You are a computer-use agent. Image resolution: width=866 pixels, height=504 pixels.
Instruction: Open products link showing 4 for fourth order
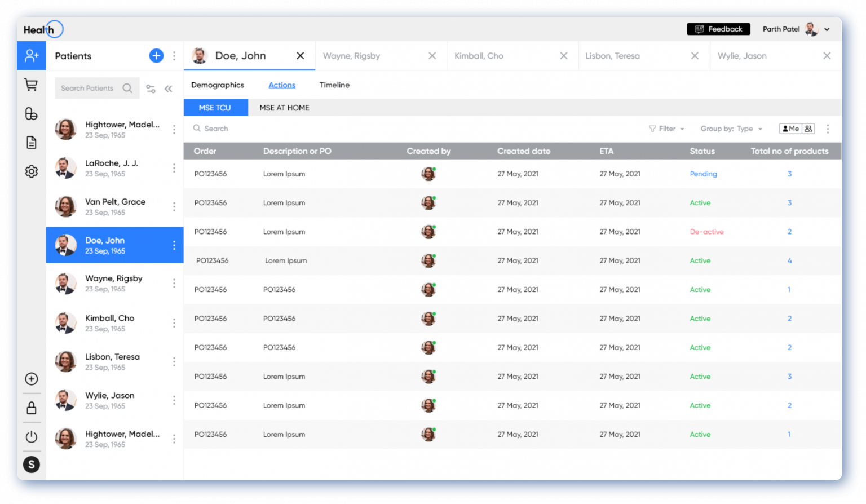click(x=789, y=260)
